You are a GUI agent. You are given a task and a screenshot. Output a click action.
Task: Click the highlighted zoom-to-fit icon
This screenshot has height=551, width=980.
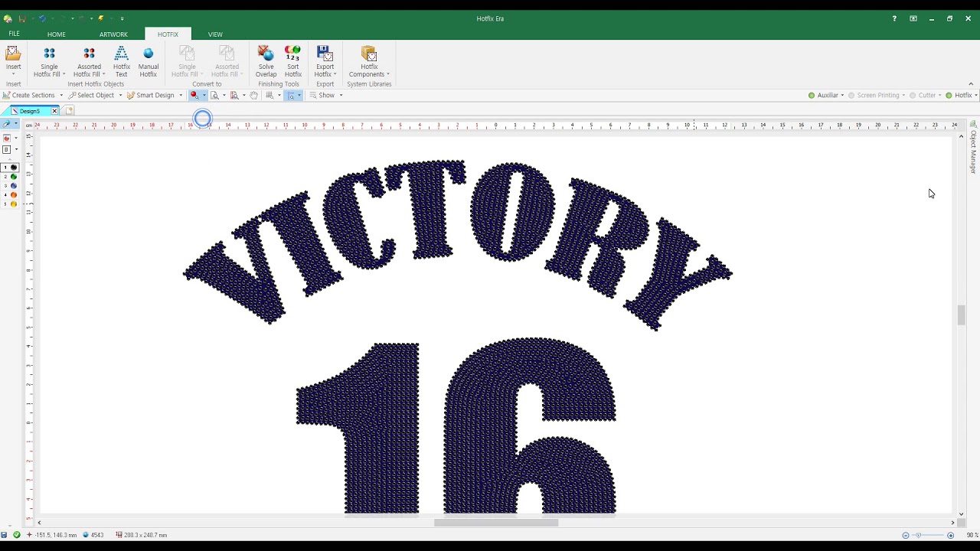[x=291, y=96]
